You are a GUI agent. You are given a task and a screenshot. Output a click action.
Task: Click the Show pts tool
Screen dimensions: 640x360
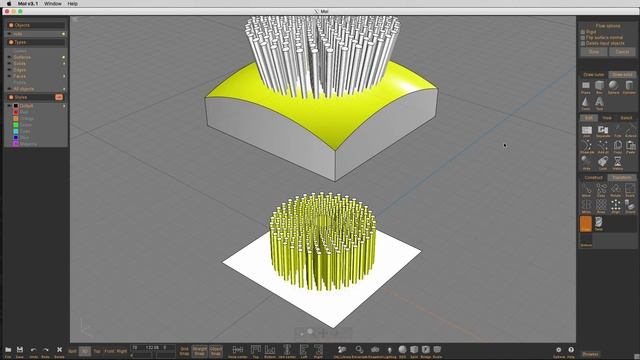[587, 147]
